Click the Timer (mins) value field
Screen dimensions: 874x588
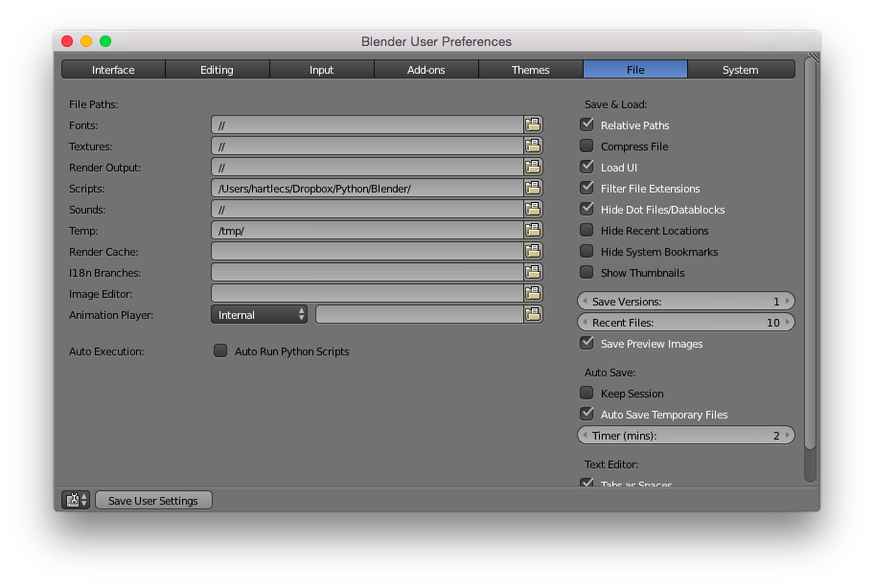pos(686,436)
